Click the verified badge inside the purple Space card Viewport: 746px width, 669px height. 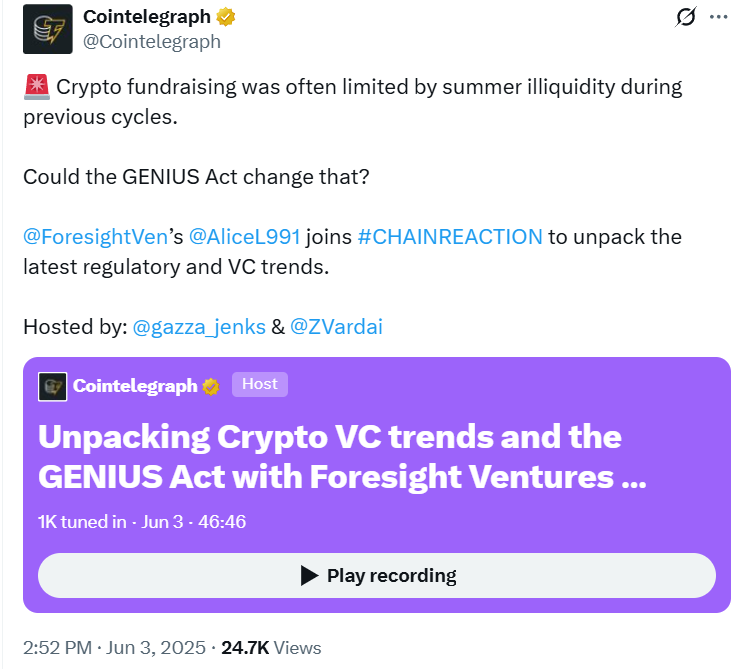tap(211, 386)
